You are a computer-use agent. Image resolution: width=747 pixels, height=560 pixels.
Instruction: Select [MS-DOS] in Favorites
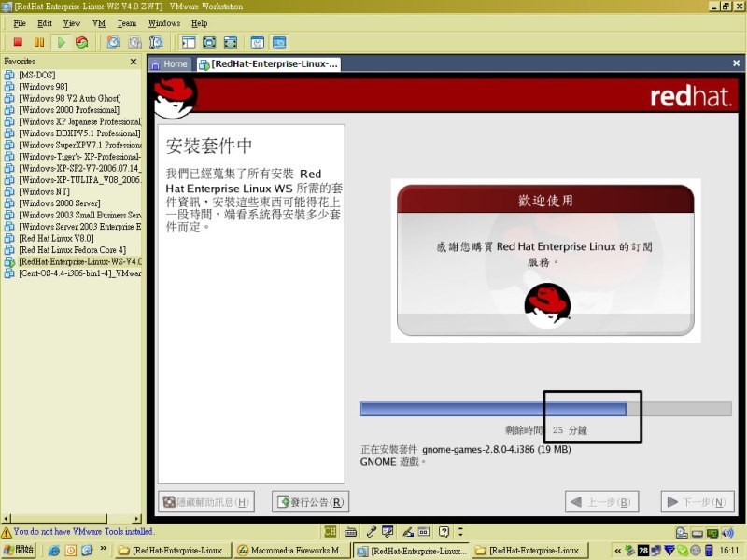coord(37,75)
